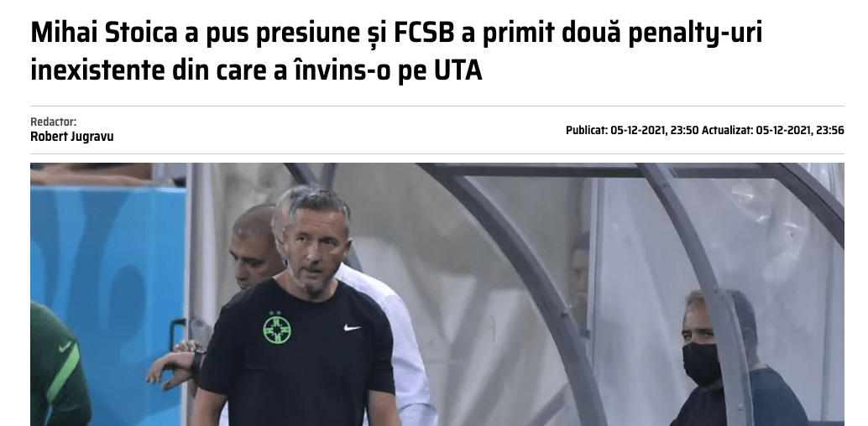Image resolution: width=868 pixels, height=426 pixels.
Task: Click the second headline line ending in UTA
Action: (256, 70)
